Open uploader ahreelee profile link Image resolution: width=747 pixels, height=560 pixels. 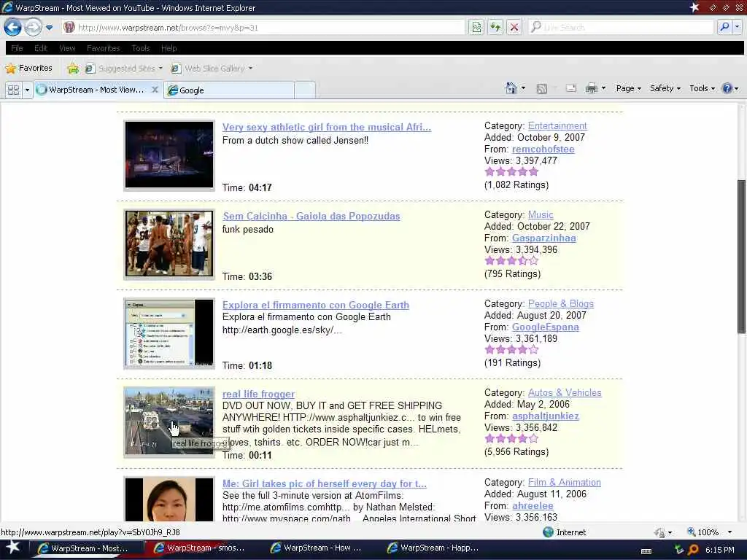coord(533,506)
